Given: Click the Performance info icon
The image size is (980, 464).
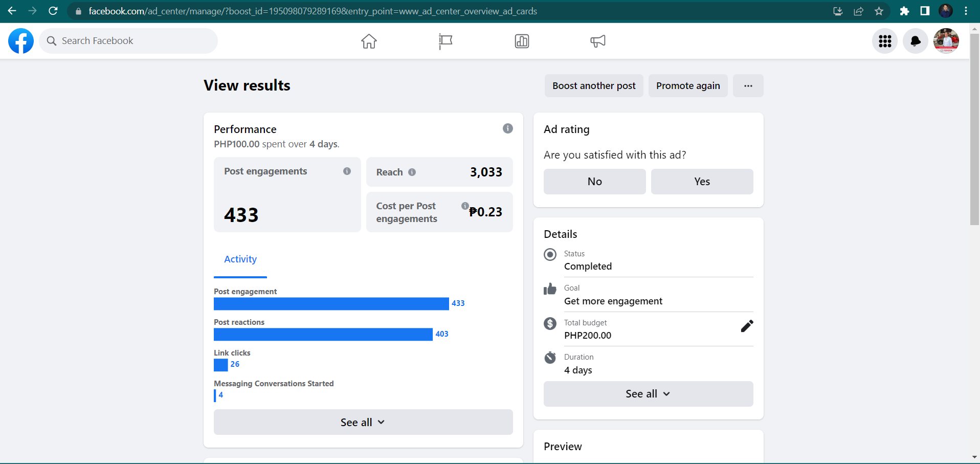Looking at the screenshot, I should (x=507, y=128).
